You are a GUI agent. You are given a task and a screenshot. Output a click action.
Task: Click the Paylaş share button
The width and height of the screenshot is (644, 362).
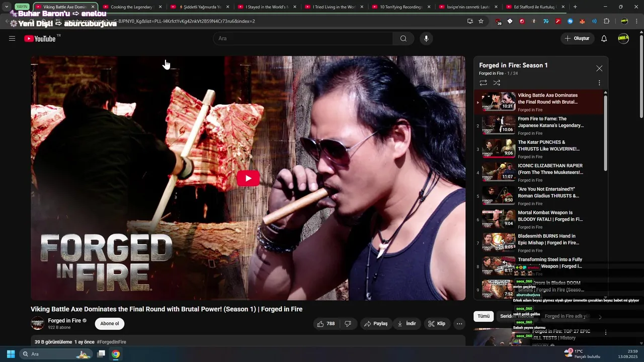375,324
